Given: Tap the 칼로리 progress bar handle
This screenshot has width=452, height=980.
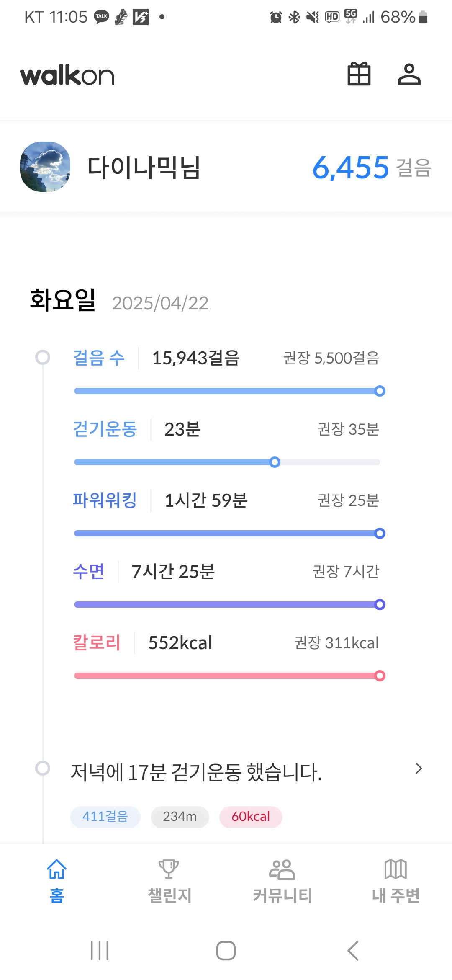Looking at the screenshot, I should point(380,676).
